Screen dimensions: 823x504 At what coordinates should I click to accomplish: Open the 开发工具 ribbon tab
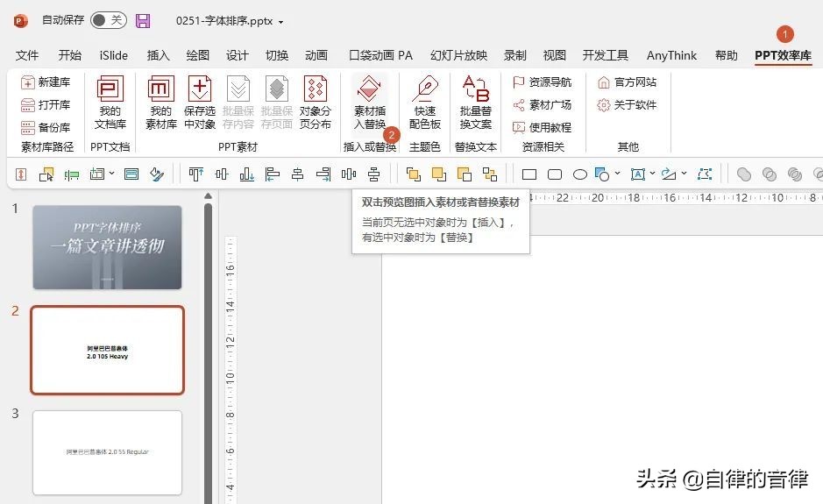605,55
